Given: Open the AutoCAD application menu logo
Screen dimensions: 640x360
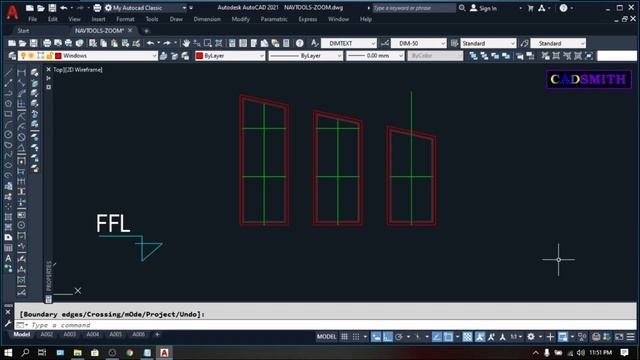Looking at the screenshot, I should pos(12,12).
